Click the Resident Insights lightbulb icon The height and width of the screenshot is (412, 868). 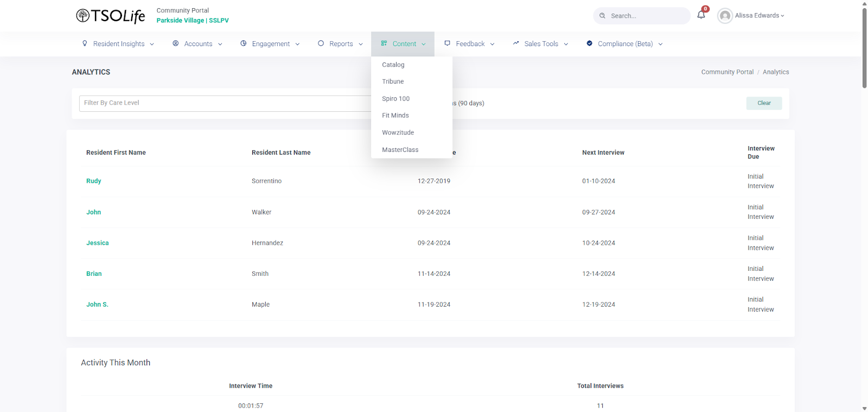tap(85, 43)
